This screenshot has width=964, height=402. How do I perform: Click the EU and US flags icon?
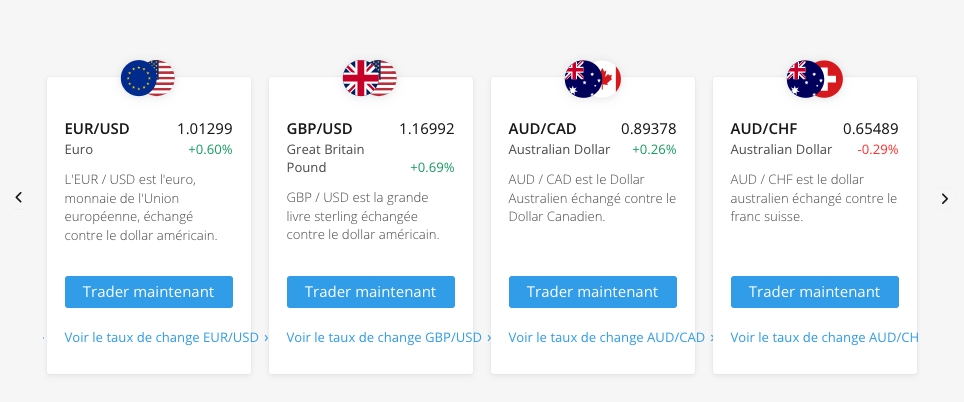[x=148, y=78]
